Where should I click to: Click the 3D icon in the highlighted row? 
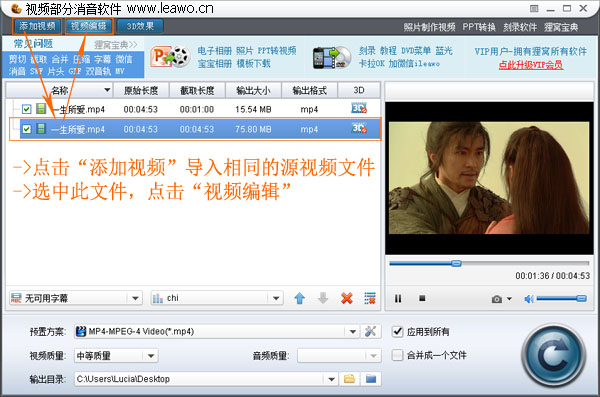coord(359,128)
